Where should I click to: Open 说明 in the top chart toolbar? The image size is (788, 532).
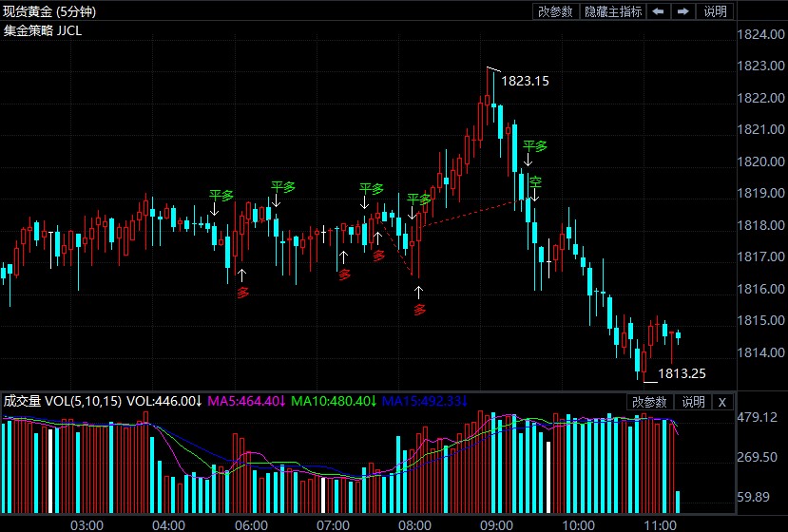tap(715, 11)
